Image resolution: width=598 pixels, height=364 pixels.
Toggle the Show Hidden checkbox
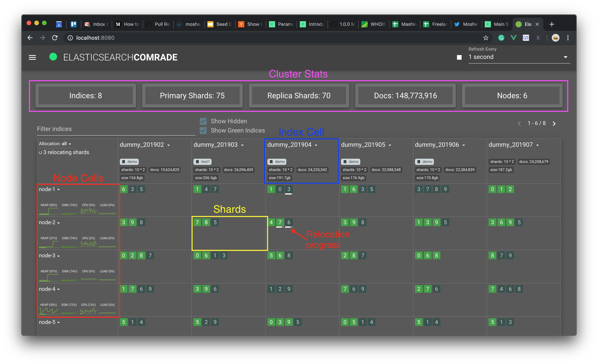pyautogui.click(x=203, y=121)
